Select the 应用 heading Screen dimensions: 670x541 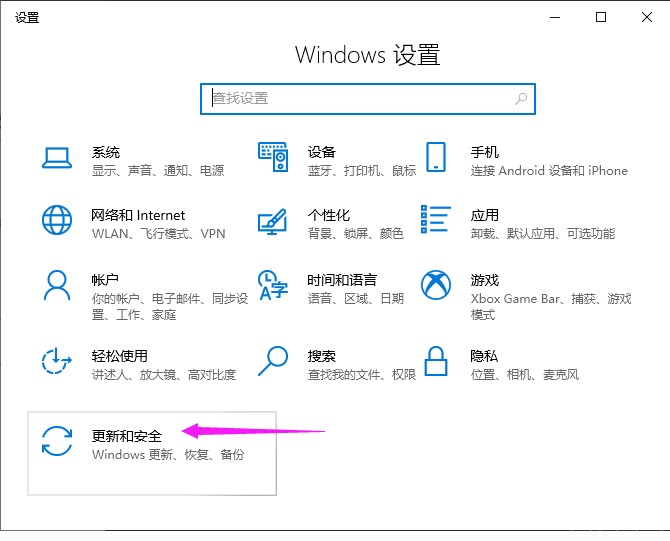click(485, 215)
